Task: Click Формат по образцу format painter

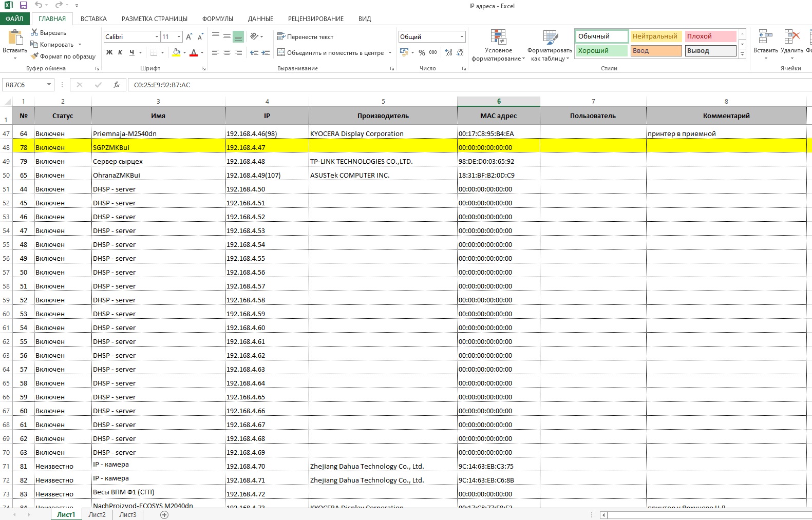Action: [63, 56]
